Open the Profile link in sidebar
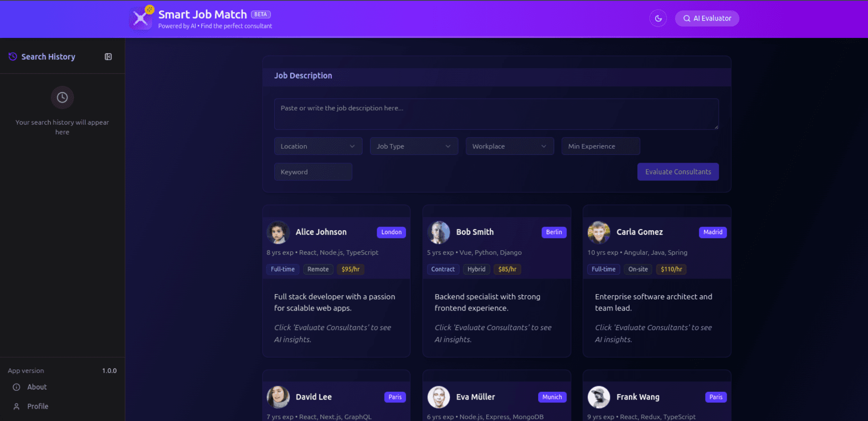 point(38,406)
